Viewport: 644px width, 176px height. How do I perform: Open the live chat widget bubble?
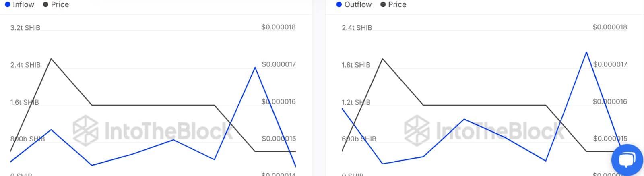[x=626, y=160]
